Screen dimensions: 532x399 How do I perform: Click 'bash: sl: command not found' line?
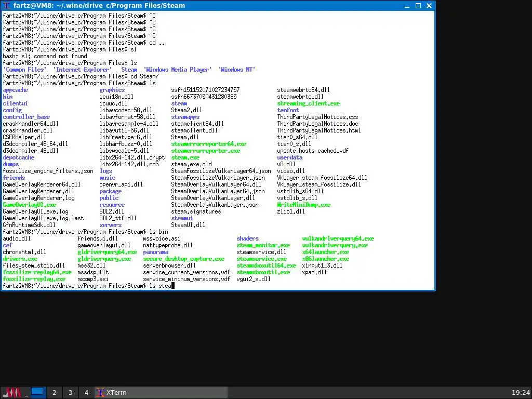[45, 56]
